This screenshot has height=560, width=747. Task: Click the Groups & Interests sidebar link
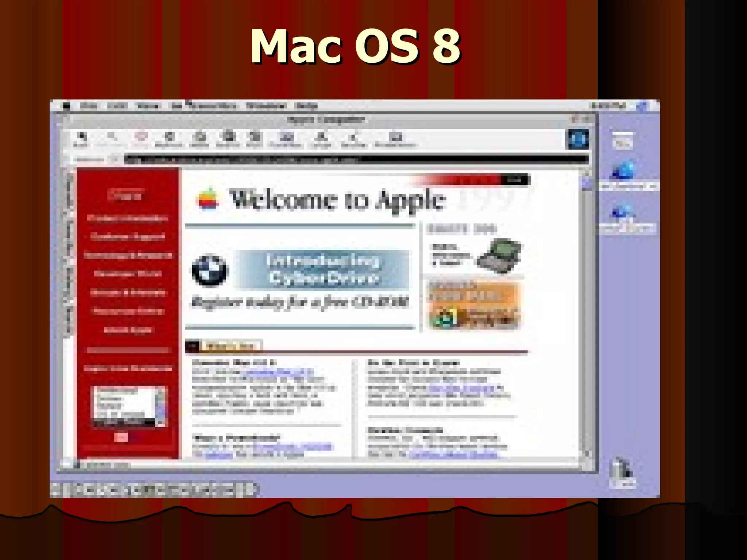pyautogui.click(x=128, y=292)
